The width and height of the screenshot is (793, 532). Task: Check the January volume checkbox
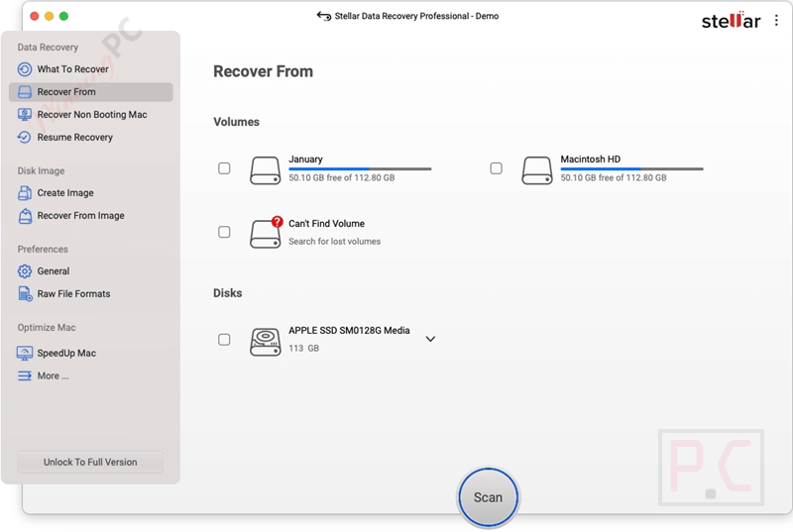pos(224,168)
